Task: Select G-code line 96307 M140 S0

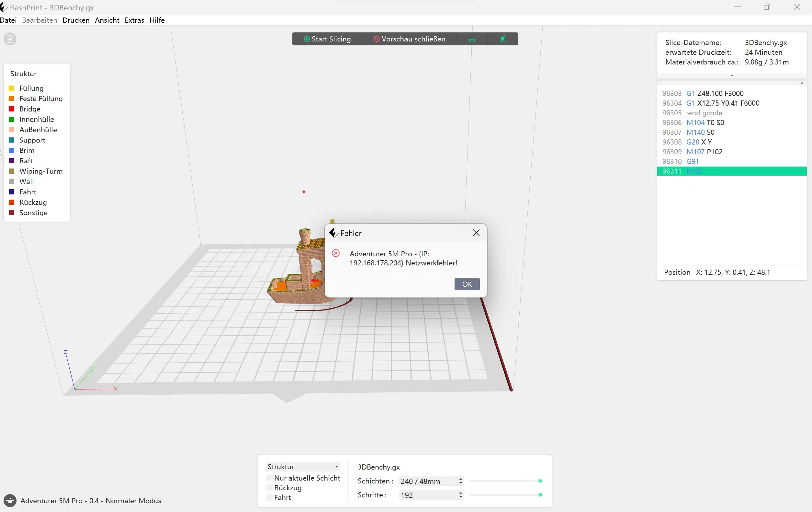Action: tap(732, 132)
